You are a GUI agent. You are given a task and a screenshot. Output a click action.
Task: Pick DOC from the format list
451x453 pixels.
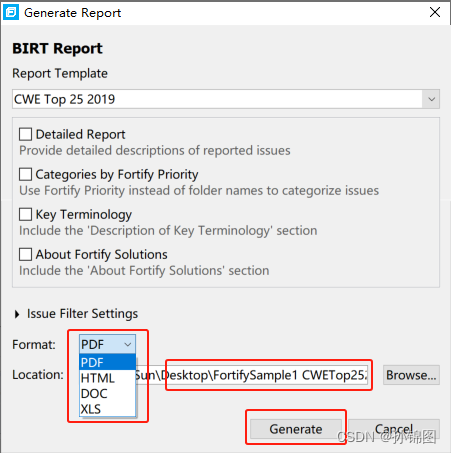[x=107, y=394]
